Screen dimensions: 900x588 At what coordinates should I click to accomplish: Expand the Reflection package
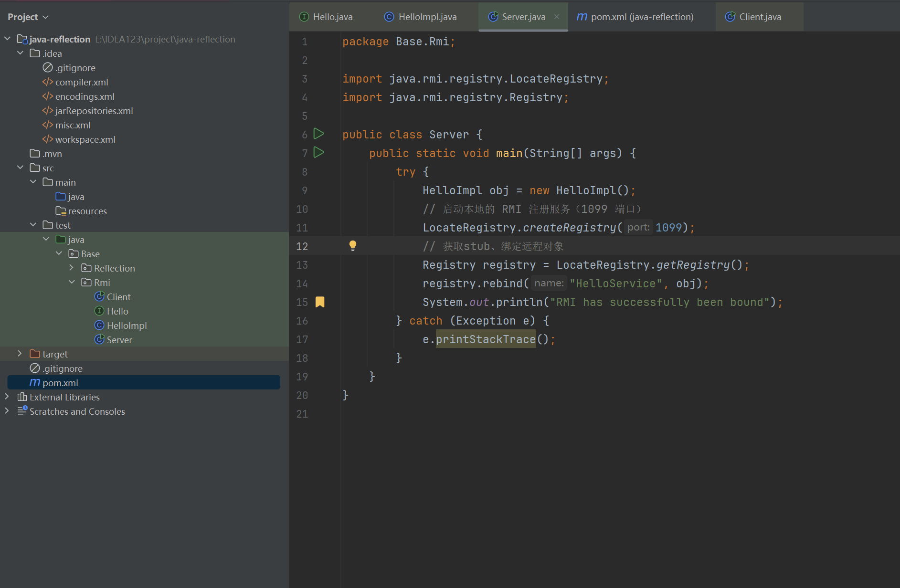point(72,268)
